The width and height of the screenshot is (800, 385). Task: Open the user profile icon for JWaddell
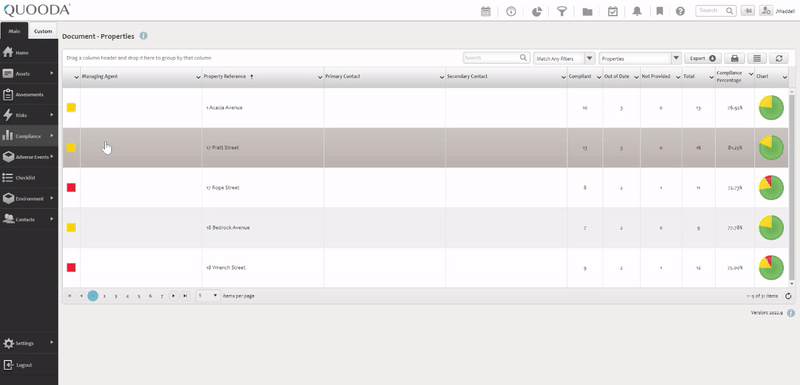pyautogui.click(x=766, y=11)
